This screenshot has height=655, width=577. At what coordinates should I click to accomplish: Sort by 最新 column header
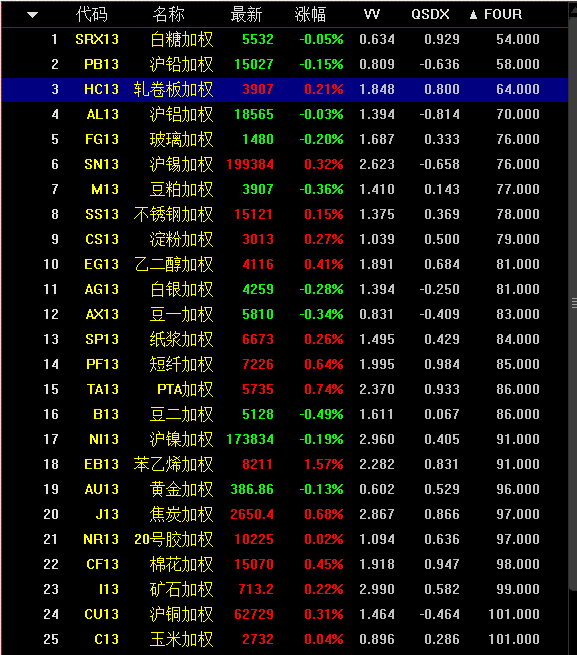[x=246, y=15]
